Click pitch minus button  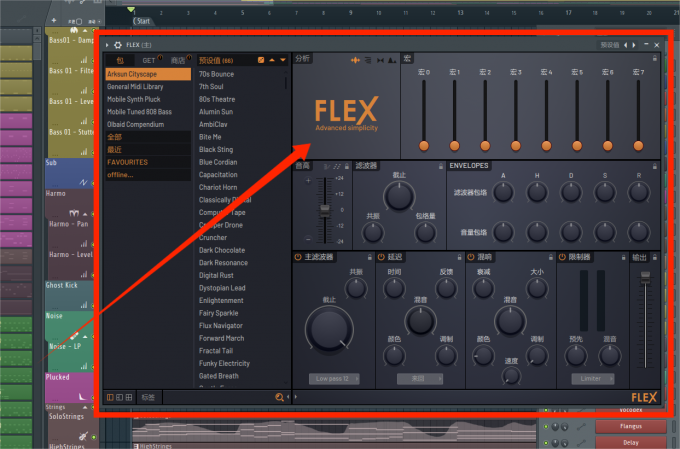point(308,239)
